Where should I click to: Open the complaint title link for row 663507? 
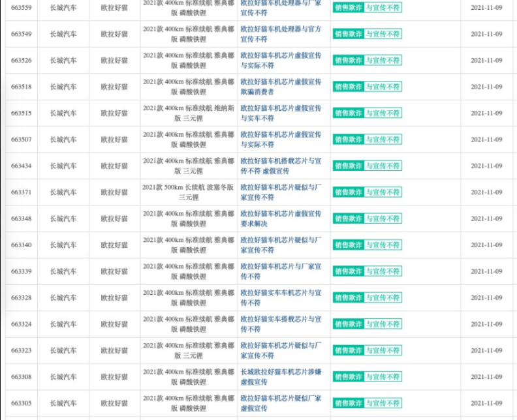click(281, 140)
